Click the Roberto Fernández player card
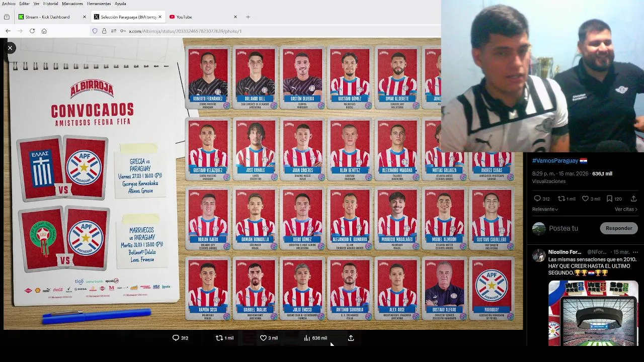The height and width of the screenshot is (362, 644). click(208, 78)
